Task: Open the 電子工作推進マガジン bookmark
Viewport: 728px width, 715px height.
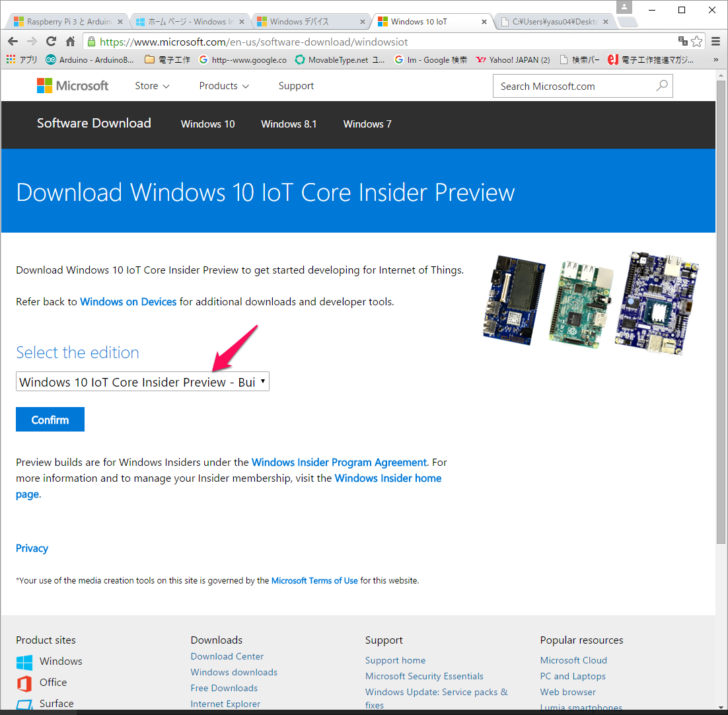Action: tap(651, 60)
